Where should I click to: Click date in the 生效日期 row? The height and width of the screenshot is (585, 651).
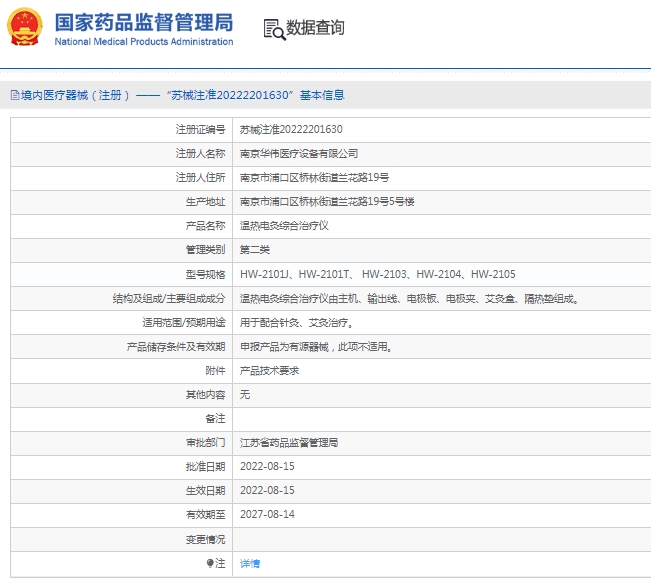tap(267, 491)
